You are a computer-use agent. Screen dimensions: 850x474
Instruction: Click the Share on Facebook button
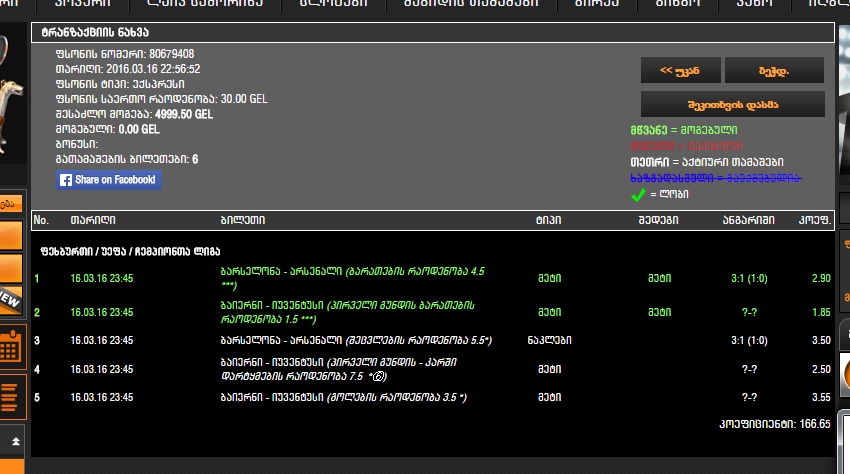[108, 180]
